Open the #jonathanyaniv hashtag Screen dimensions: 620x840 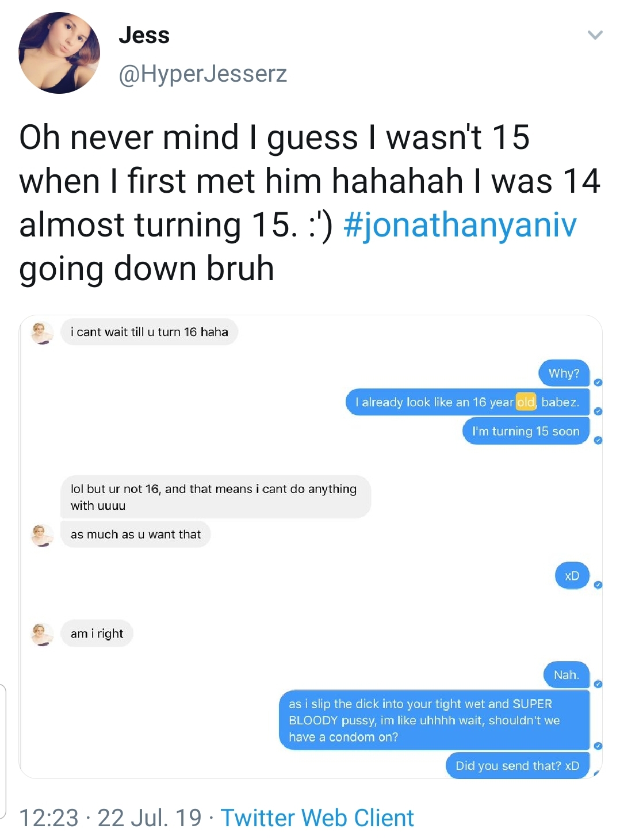(x=460, y=224)
